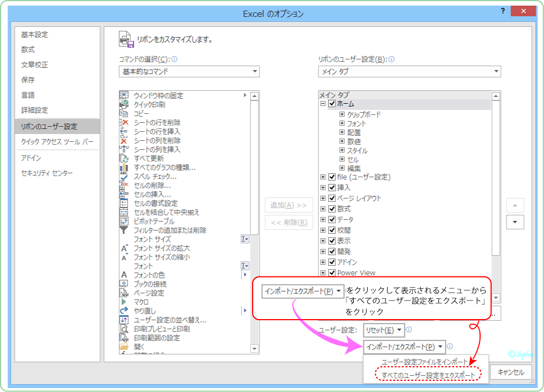The image size is (544, 392).
Task: Expand the スタイル group
Action: click(342, 150)
